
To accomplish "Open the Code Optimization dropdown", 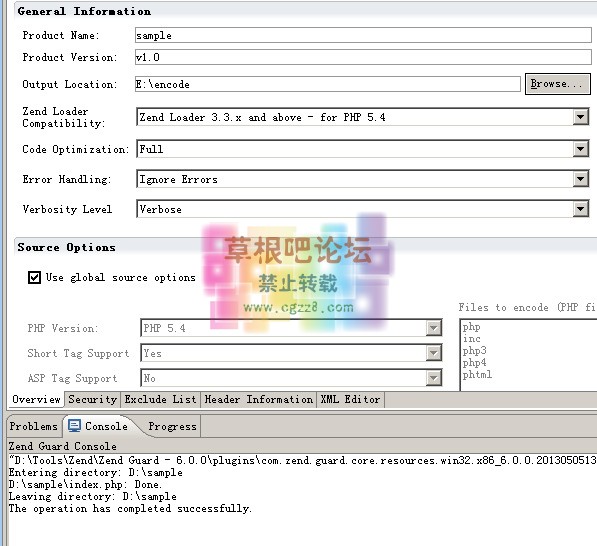I will 580,149.
